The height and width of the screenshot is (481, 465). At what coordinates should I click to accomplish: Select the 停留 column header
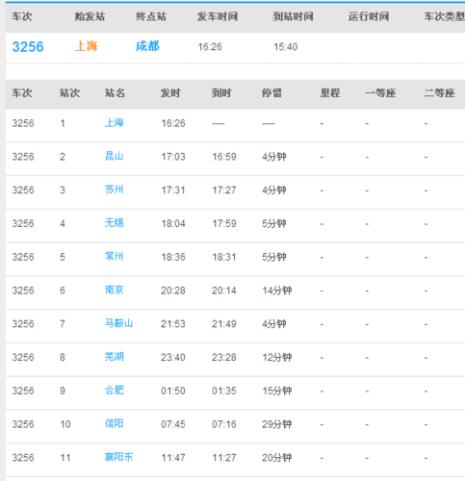click(x=272, y=93)
